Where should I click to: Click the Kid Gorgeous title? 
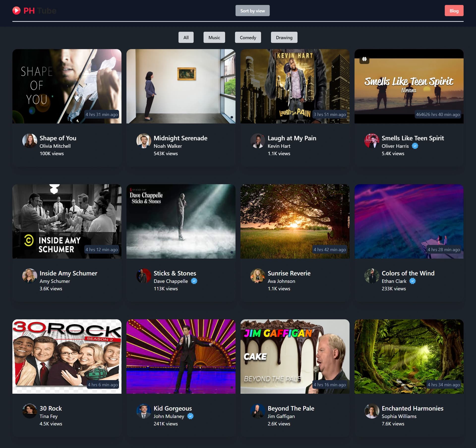[x=173, y=408]
